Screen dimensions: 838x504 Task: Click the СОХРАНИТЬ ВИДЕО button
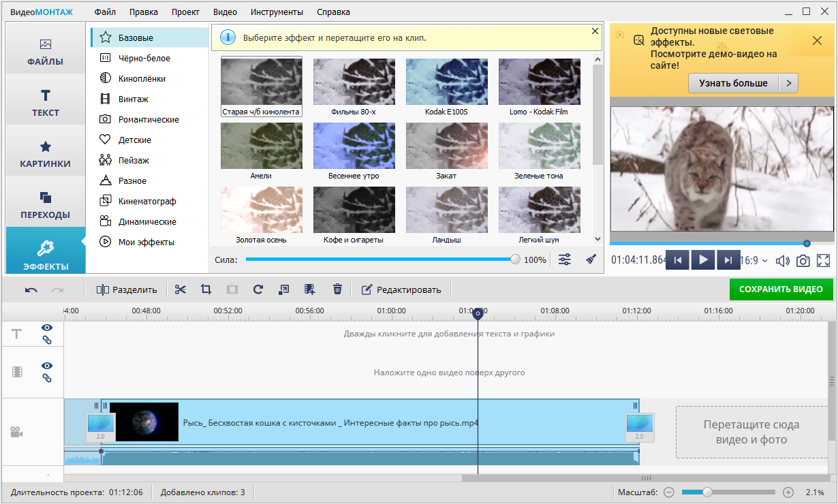point(781,289)
